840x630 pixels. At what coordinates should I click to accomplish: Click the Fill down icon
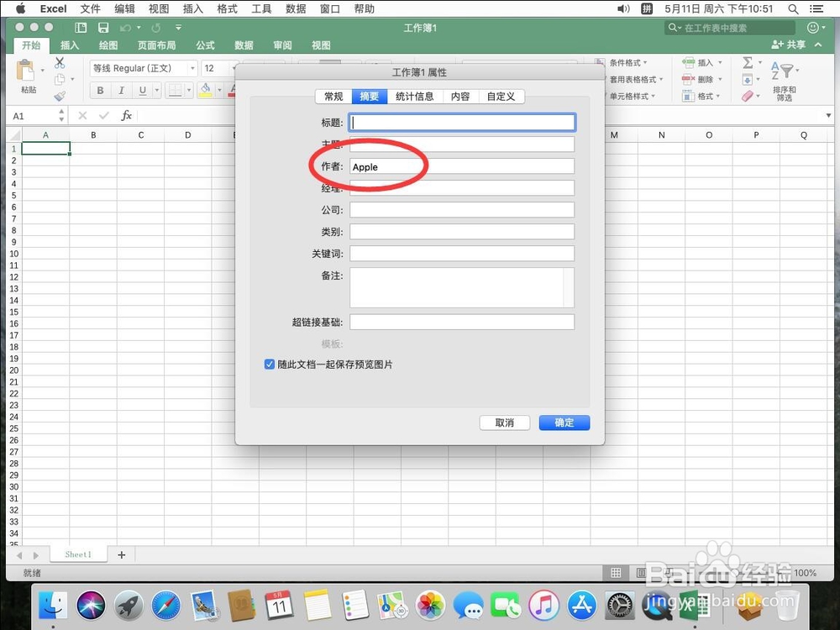click(x=748, y=80)
